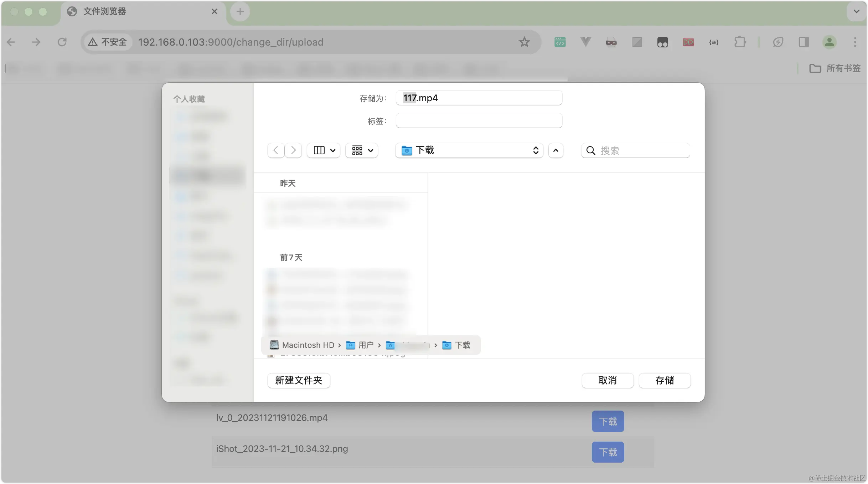Image resolution: width=868 pixels, height=484 pixels.
Task: Click the search magnifier in the dialog
Action: tap(590, 150)
